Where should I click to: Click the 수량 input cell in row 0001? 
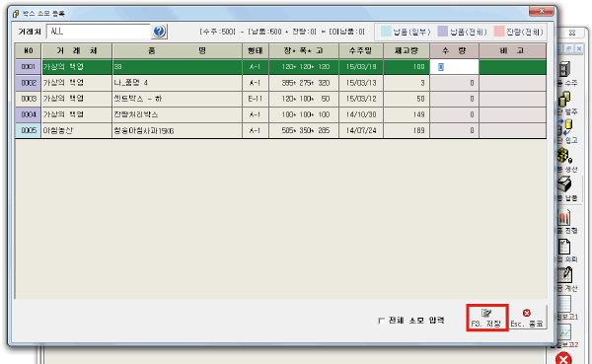click(454, 67)
